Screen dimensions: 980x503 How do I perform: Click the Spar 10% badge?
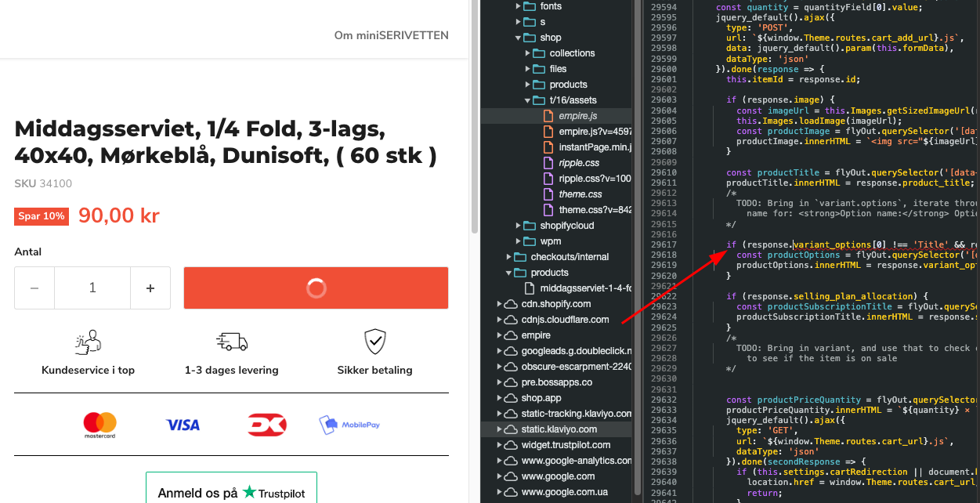tap(42, 216)
